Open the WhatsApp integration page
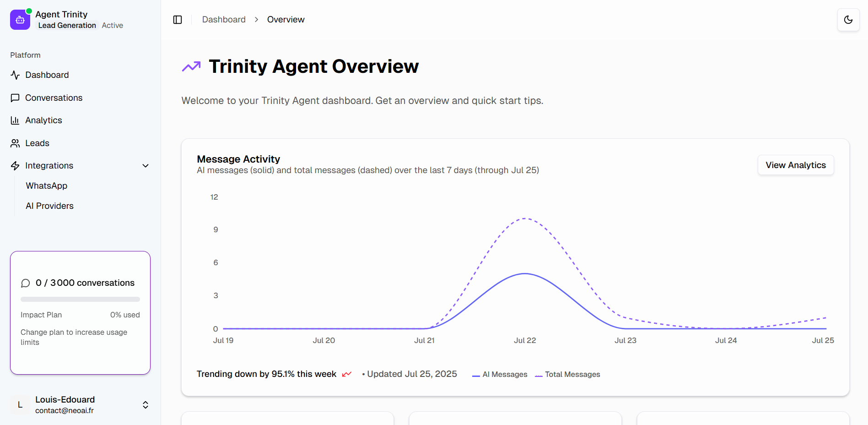868x425 pixels. pos(47,186)
